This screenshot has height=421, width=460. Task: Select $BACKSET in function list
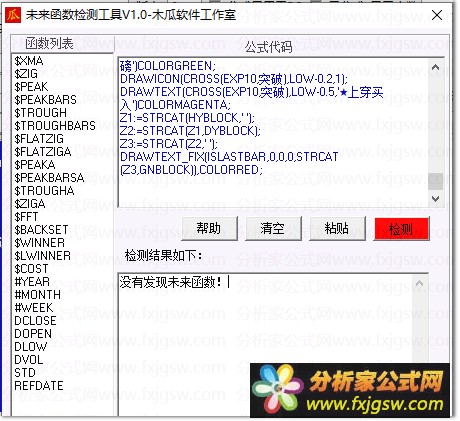pos(41,230)
